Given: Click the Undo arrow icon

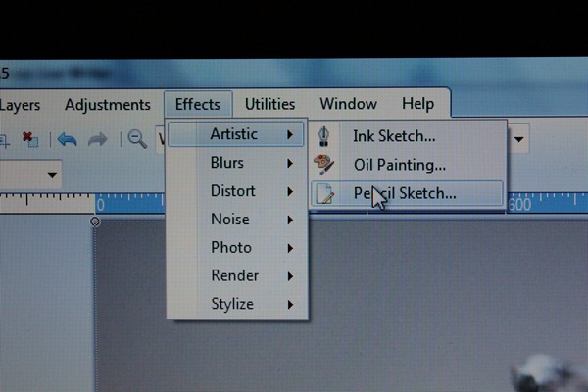Looking at the screenshot, I should click(67, 139).
